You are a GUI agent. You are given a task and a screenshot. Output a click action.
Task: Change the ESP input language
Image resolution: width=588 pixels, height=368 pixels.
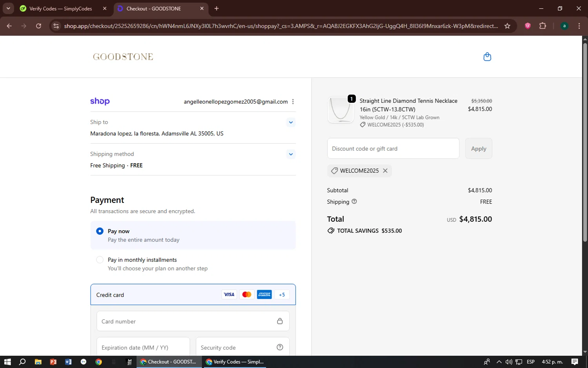pos(531,362)
